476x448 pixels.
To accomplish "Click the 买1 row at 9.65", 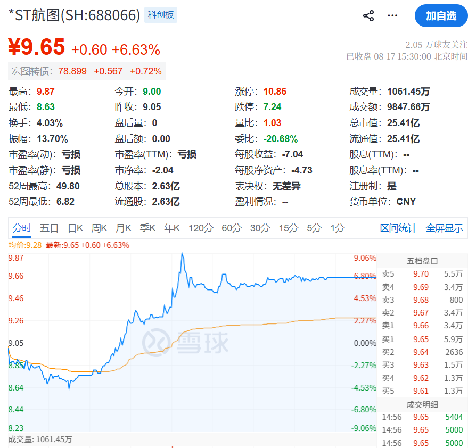I will pos(422,339).
